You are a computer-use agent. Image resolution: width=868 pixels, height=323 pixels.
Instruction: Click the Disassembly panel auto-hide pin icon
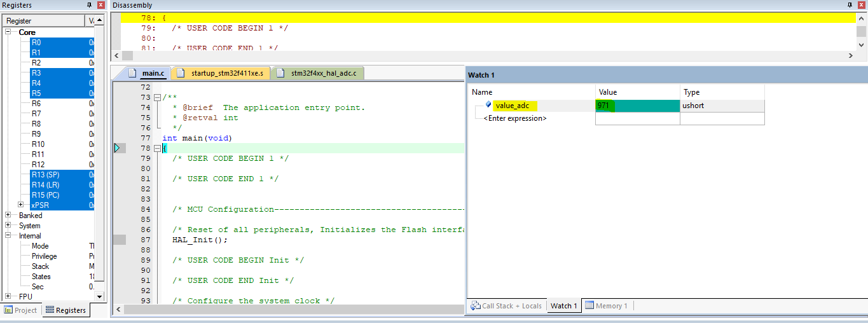point(850,5)
